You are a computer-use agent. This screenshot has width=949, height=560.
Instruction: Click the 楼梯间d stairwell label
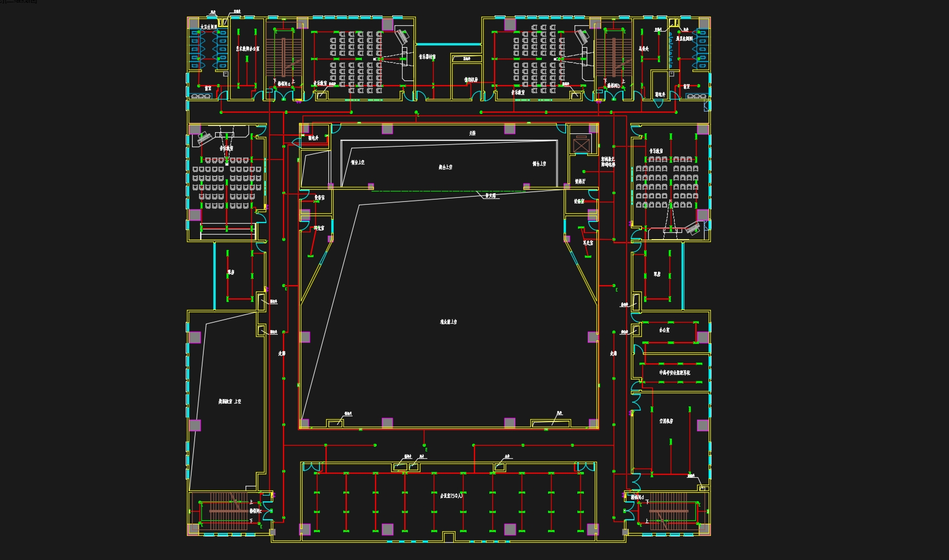[637, 497]
